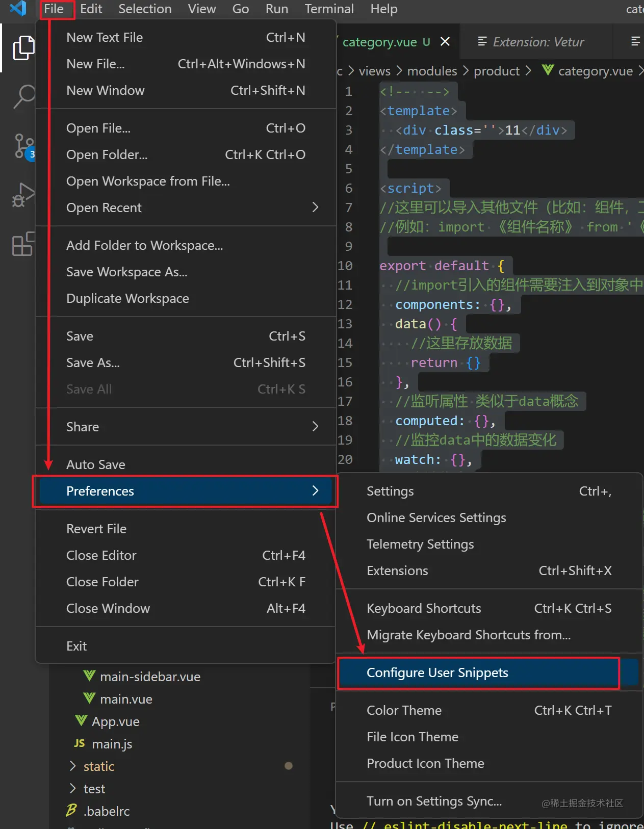Expand the Share submenu arrow
The image size is (644, 829).
(315, 426)
